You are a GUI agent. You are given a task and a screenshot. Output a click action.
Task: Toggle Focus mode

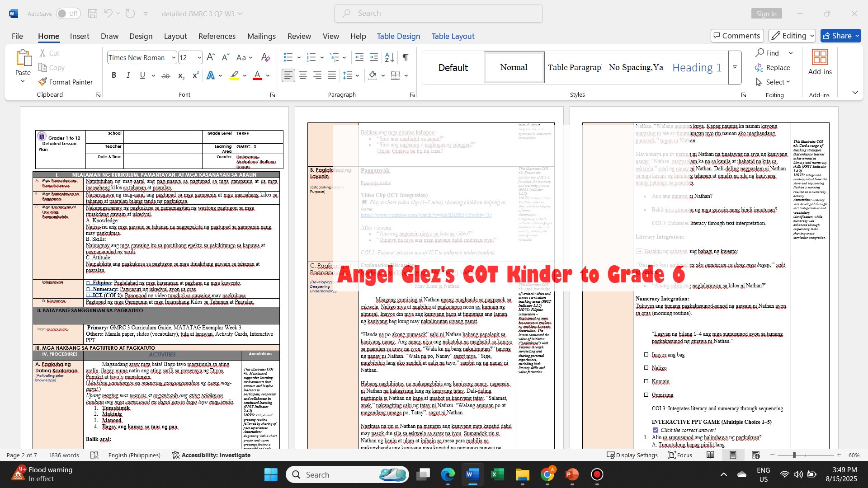(680, 455)
